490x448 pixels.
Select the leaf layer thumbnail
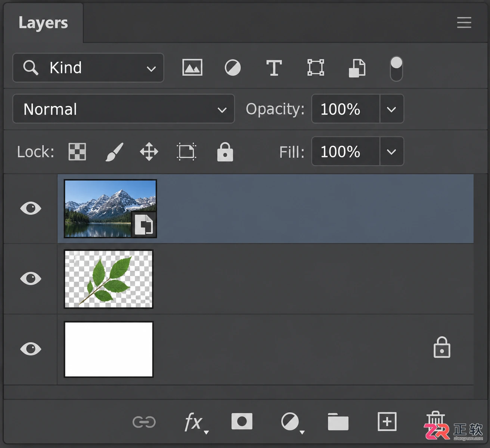click(109, 279)
